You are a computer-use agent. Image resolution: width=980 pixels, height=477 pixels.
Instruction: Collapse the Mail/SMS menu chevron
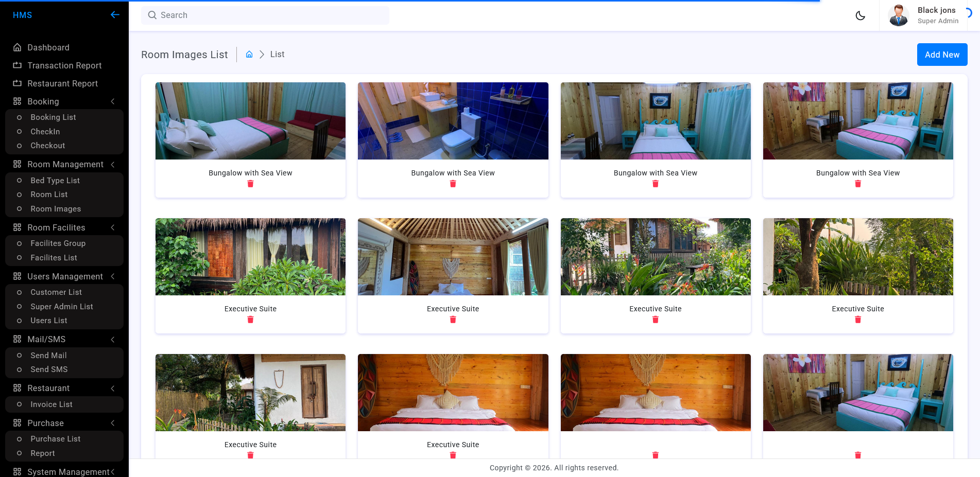(113, 339)
